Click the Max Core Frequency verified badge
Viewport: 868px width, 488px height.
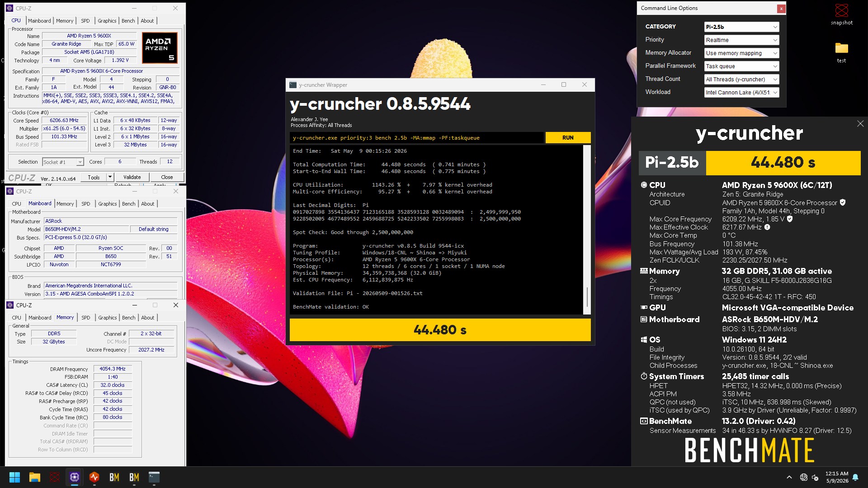[x=790, y=219]
